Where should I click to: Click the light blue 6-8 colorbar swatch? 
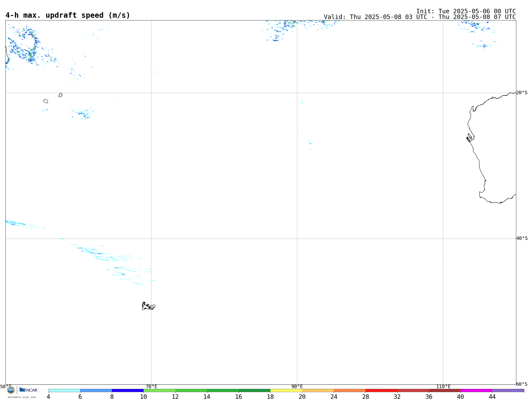pos(96,390)
